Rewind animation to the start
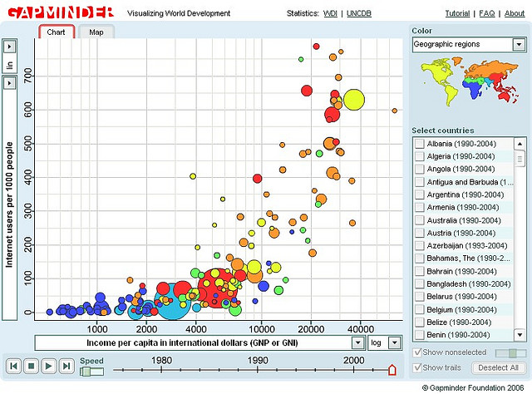532x394 pixels. pos(13,365)
